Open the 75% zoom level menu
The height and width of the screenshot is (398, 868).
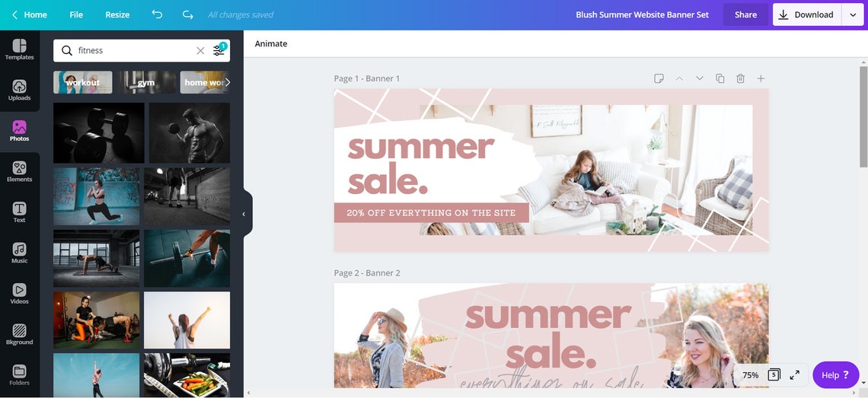[x=750, y=375]
